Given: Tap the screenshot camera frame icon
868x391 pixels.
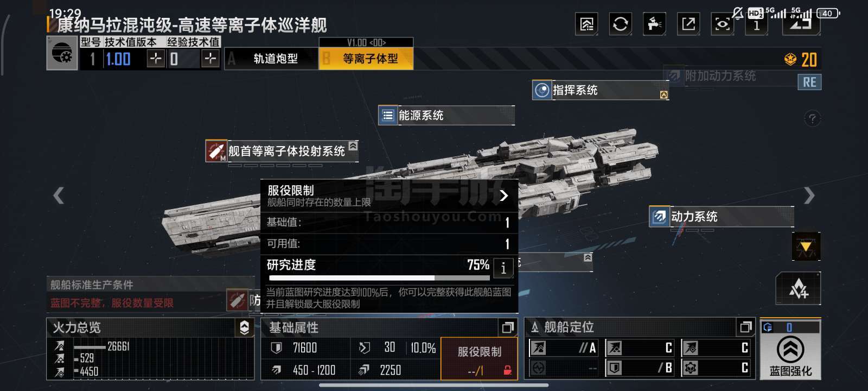Looking at the screenshot, I should click(722, 24).
